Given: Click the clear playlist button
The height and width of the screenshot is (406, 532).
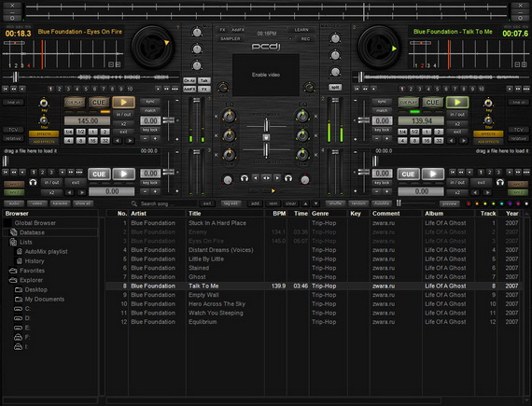Looking at the screenshot, I should click(x=291, y=203).
